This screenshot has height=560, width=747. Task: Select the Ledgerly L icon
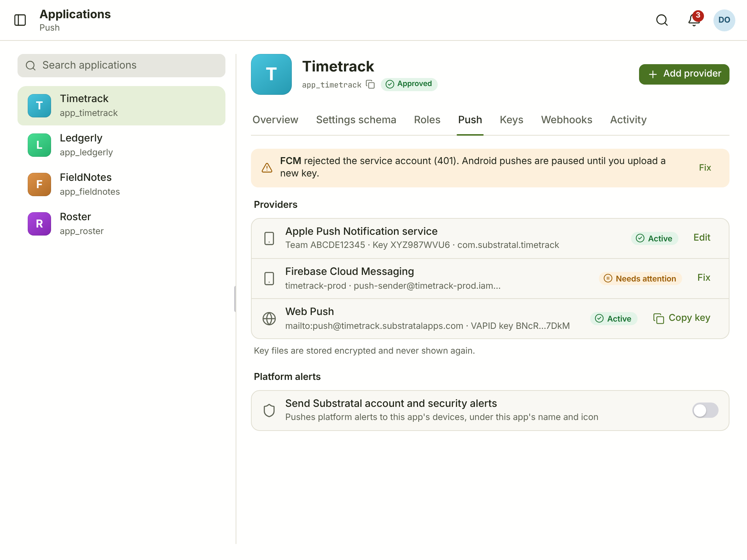tap(39, 145)
